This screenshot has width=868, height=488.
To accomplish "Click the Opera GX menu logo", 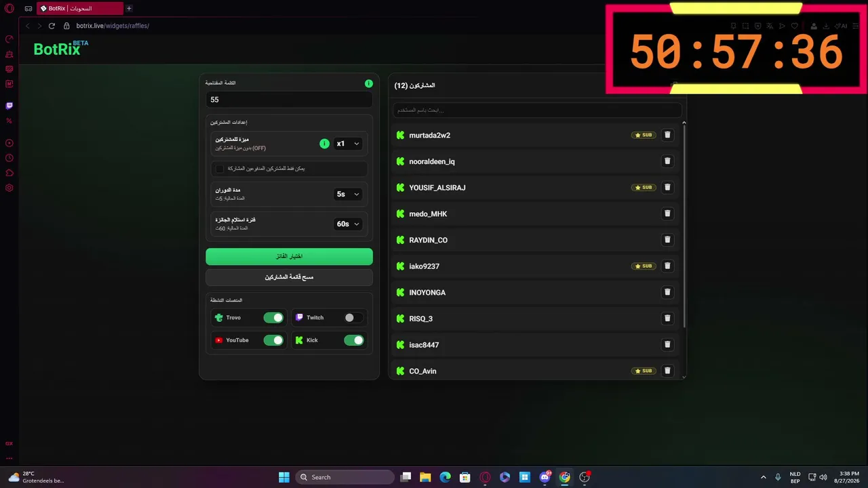I will pos(9,9).
